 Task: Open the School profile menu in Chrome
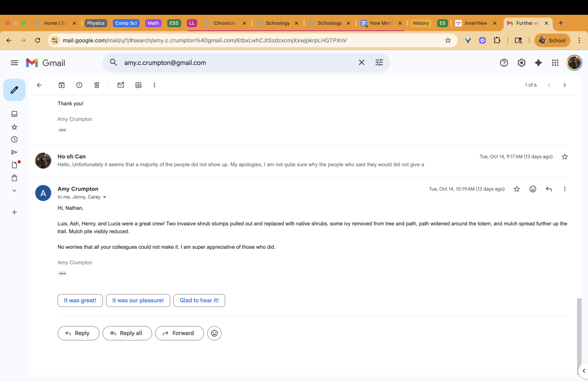(x=552, y=40)
